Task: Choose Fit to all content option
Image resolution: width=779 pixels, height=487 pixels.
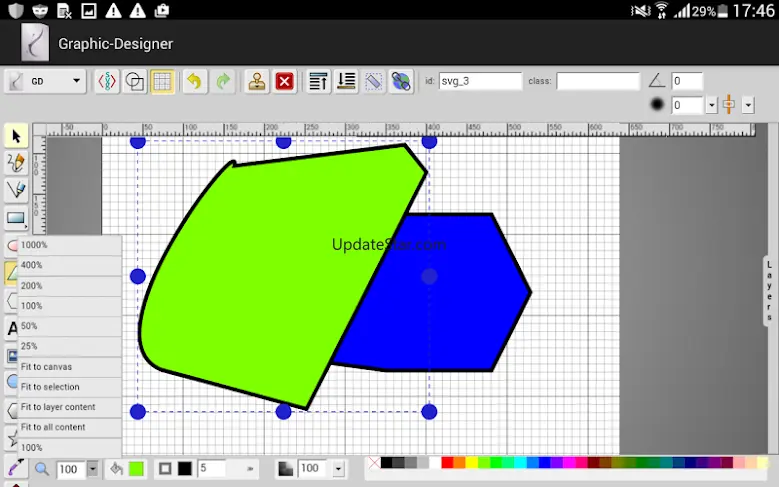Action: (53, 427)
